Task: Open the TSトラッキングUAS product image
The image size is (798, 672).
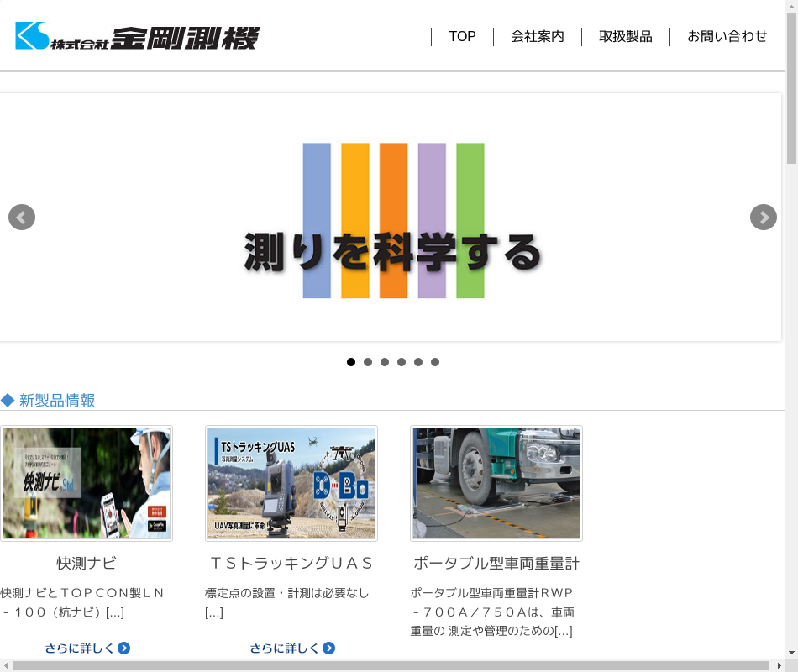Action: point(291,483)
